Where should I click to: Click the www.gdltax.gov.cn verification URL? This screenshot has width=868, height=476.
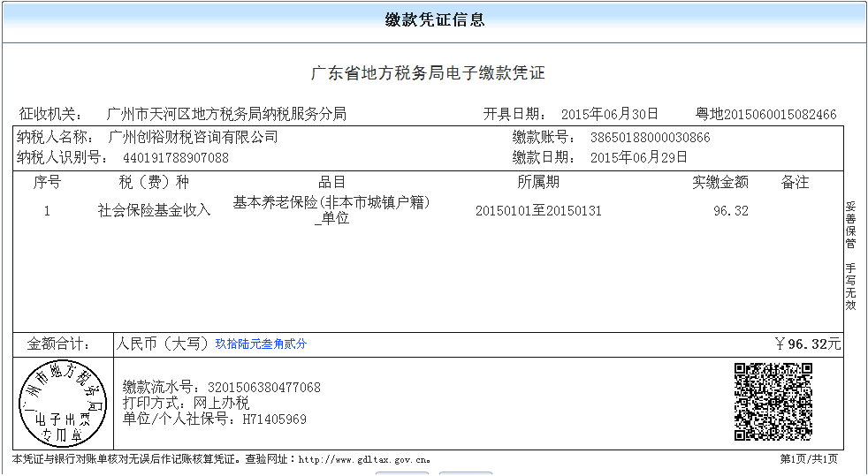[363, 459]
